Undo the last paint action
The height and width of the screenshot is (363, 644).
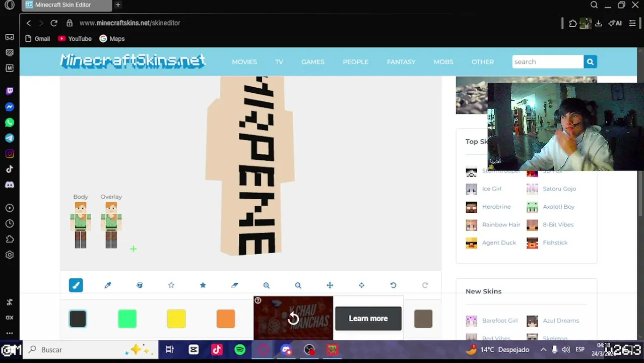[394, 285]
